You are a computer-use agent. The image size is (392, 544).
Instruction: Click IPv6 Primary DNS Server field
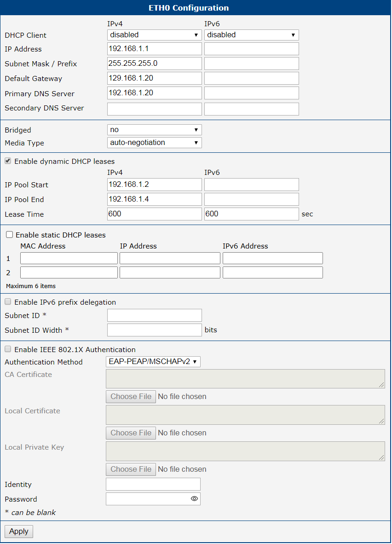point(252,93)
